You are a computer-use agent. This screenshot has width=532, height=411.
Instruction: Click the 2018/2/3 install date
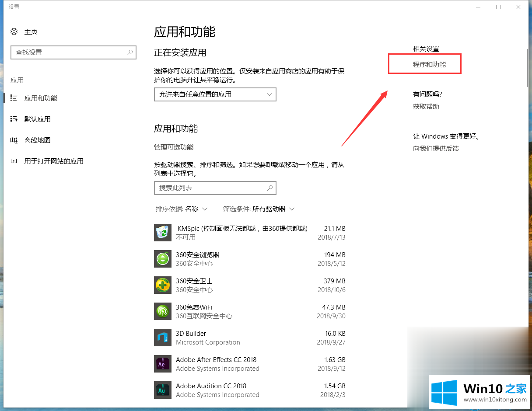pyautogui.click(x=333, y=395)
